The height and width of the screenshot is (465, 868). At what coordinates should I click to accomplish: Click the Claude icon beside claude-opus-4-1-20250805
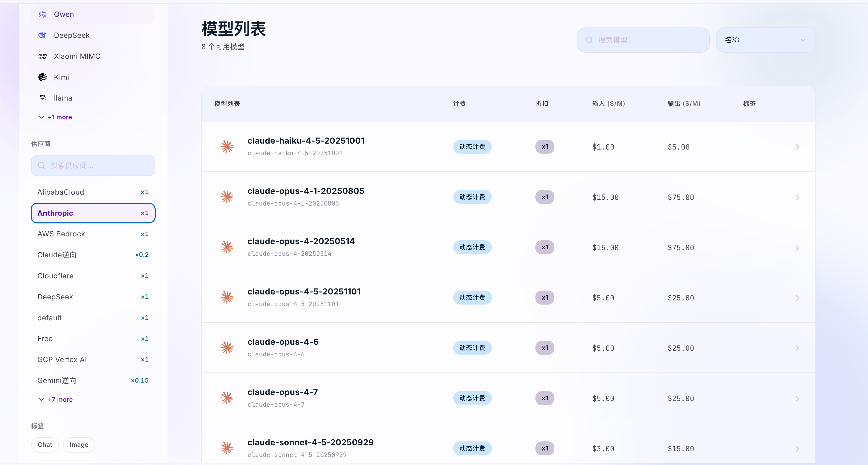coord(227,197)
